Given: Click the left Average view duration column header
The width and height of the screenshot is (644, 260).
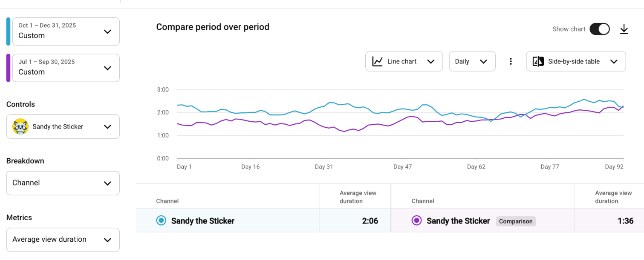Looking at the screenshot, I should coord(358,197).
